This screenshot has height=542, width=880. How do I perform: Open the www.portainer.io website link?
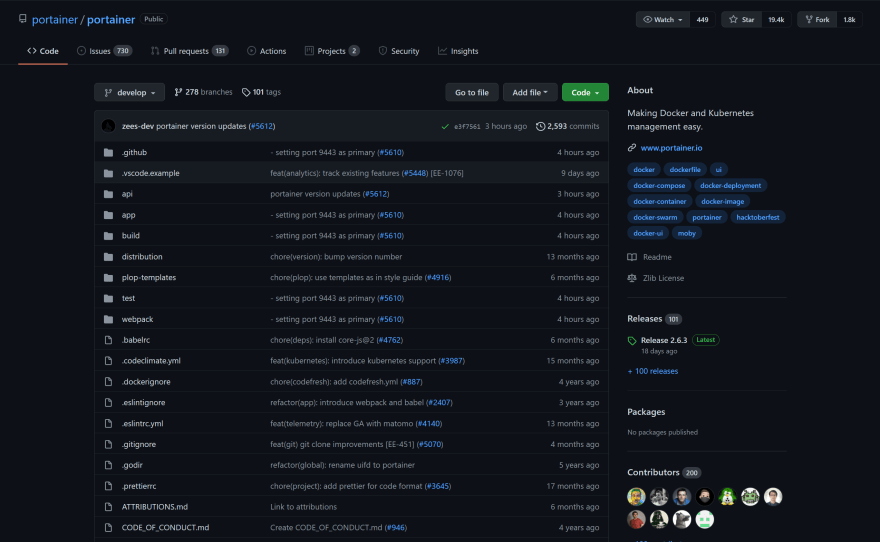tap(671, 148)
